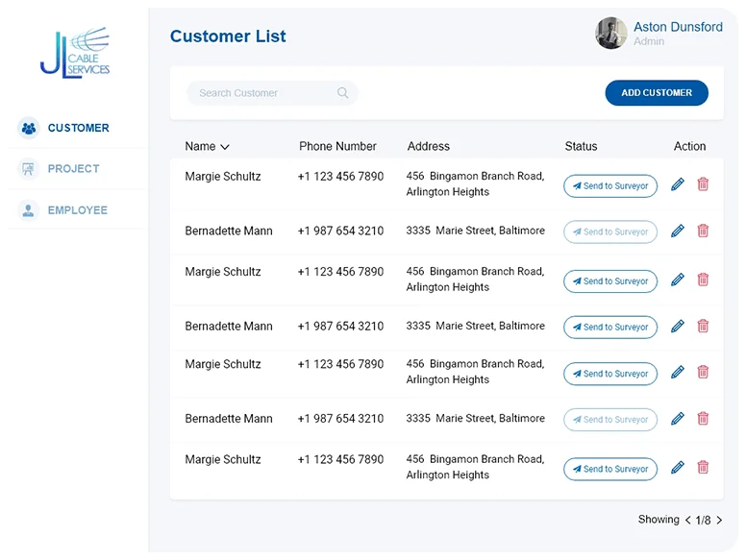Image resolution: width=746 pixels, height=560 pixels.
Task: Send first row customer to surveyor
Action: (x=610, y=186)
